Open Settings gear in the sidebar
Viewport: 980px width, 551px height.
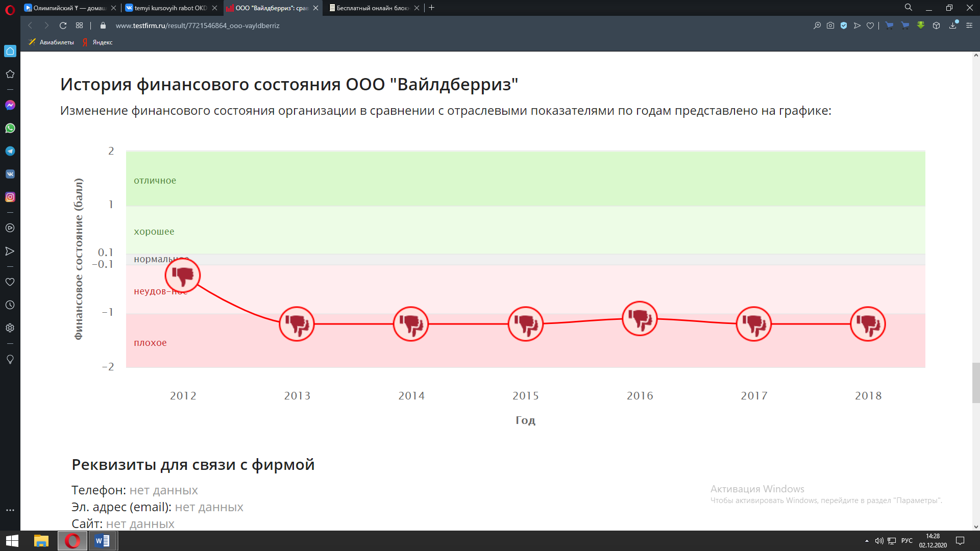10,328
